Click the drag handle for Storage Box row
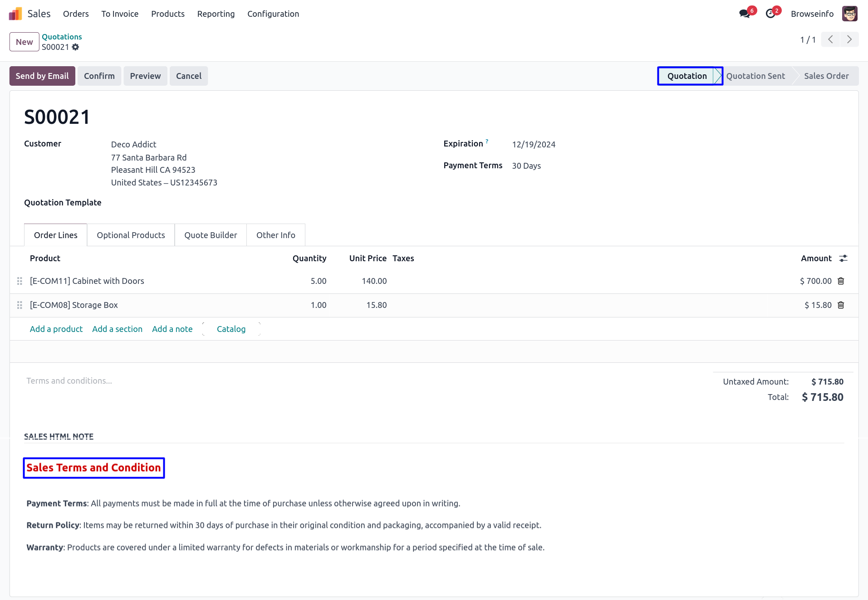This screenshot has width=868, height=600. click(20, 305)
